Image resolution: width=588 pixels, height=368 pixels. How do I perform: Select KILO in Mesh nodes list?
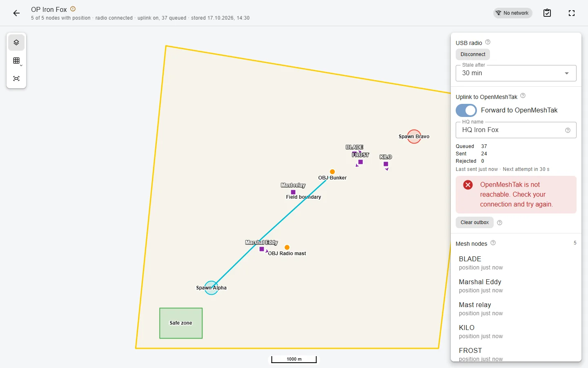tap(516, 332)
